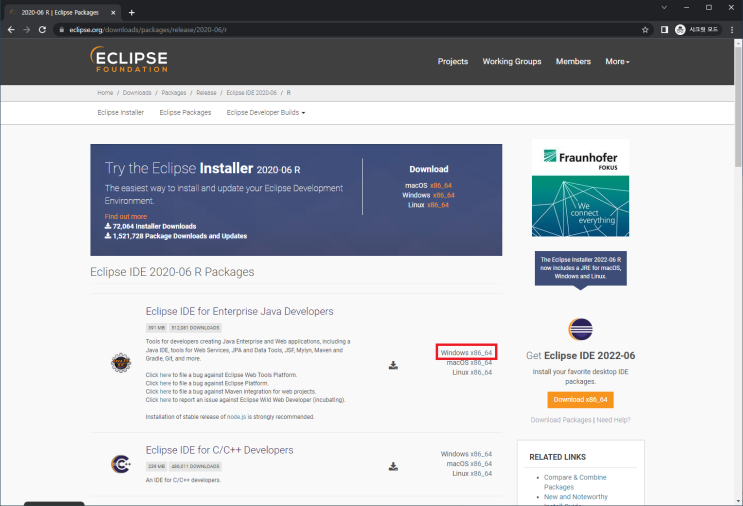The width and height of the screenshot is (743, 506).
Task: Open the Need Help? link
Action: click(613, 420)
